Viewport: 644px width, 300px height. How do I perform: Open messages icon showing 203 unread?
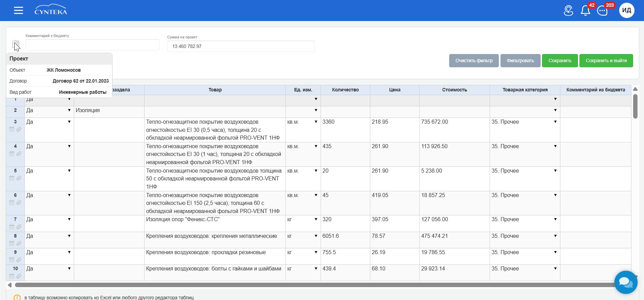603,11
